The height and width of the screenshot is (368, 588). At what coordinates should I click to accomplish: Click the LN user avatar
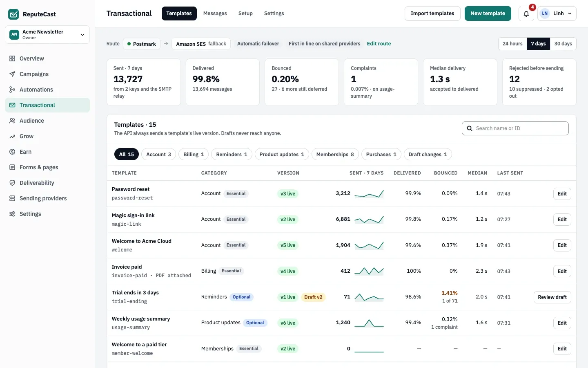click(x=545, y=13)
